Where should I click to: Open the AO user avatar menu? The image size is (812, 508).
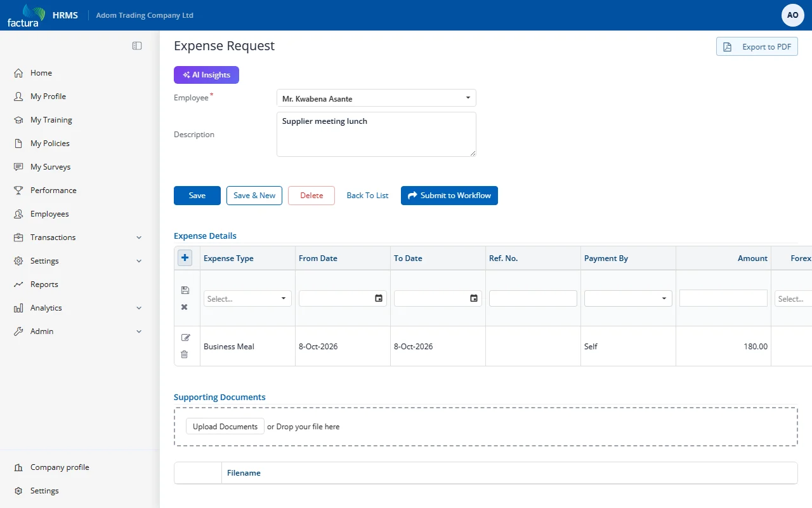(793, 15)
